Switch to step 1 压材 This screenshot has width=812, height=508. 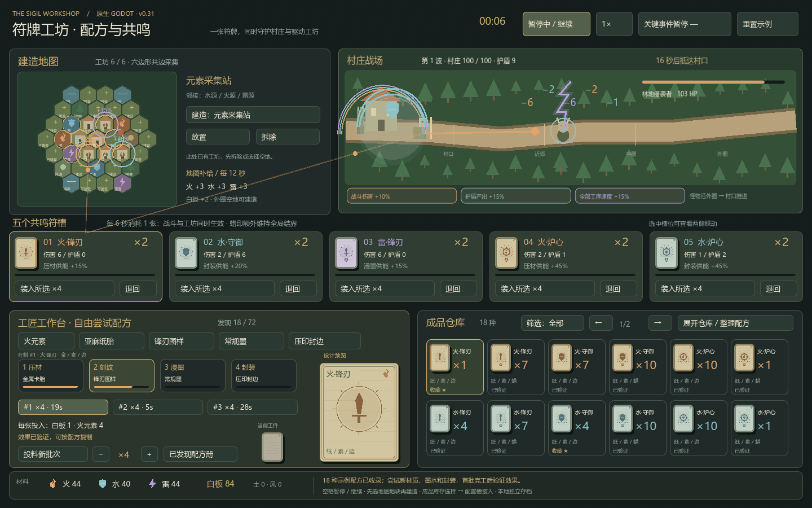[51, 375]
